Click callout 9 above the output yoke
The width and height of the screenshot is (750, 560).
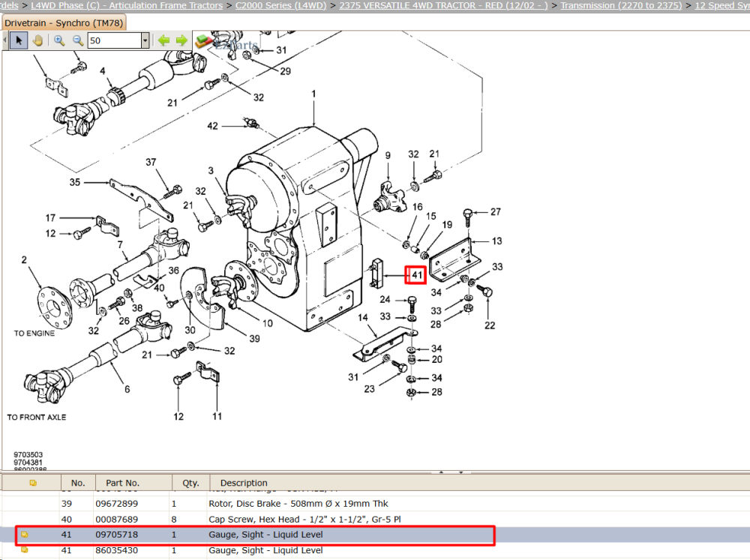(x=388, y=155)
